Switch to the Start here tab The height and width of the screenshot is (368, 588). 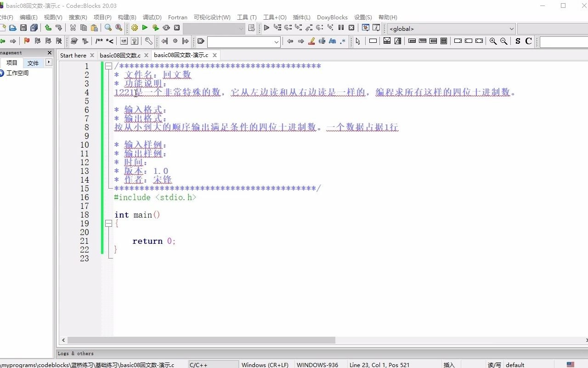pyautogui.click(x=73, y=55)
